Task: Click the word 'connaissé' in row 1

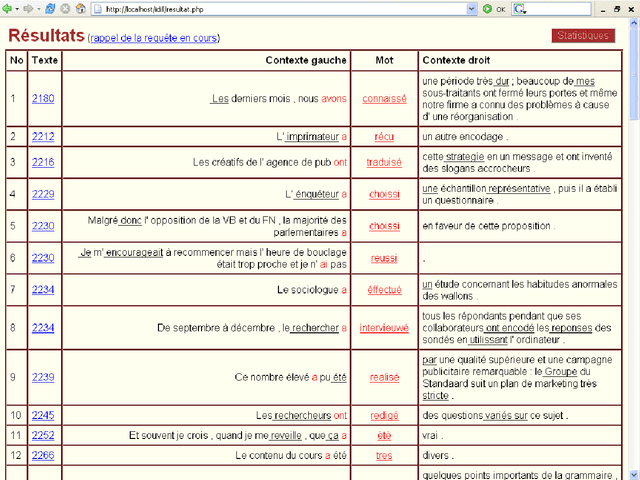Action: 384,98
